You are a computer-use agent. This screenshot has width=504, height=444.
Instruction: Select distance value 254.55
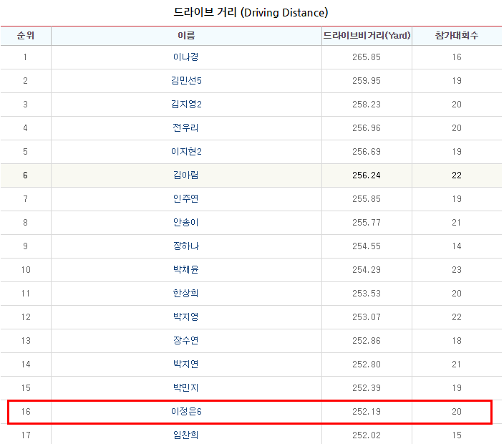[367, 246]
